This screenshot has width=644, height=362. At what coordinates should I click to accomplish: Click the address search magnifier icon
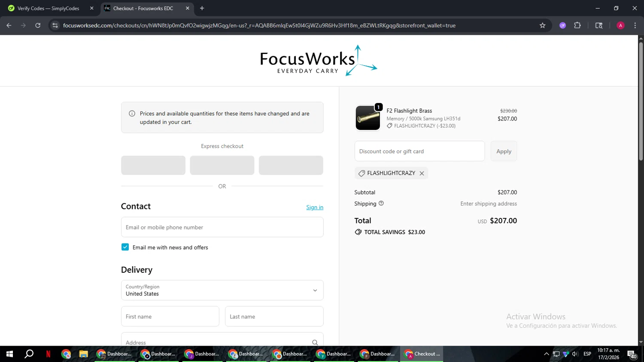pos(315,342)
